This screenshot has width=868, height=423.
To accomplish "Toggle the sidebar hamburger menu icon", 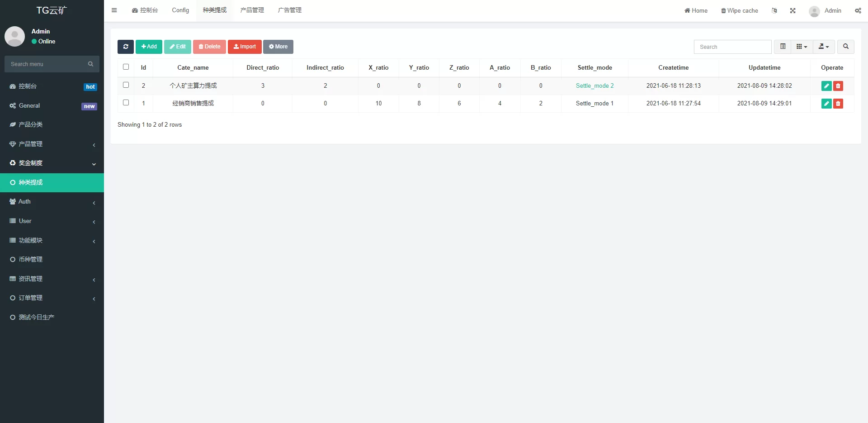I will [x=114, y=10].
